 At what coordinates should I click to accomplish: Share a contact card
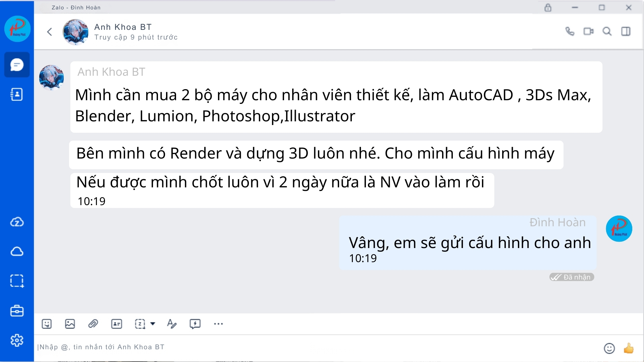click(116, 324)
